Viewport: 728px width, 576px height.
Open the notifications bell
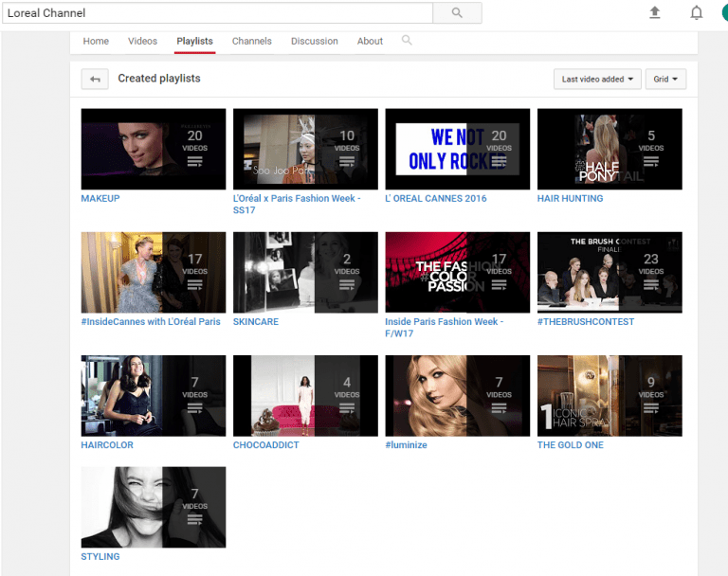tap(696, 12)
